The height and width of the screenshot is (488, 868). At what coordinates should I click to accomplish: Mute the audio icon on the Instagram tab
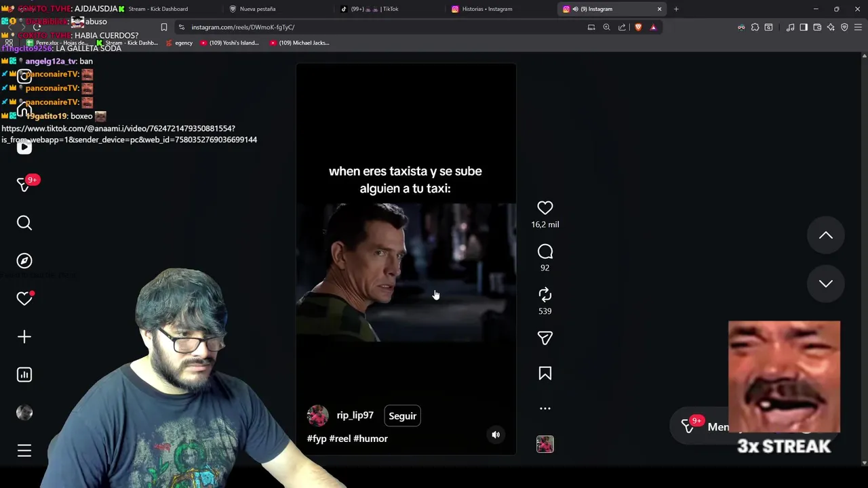click(575, 9)
